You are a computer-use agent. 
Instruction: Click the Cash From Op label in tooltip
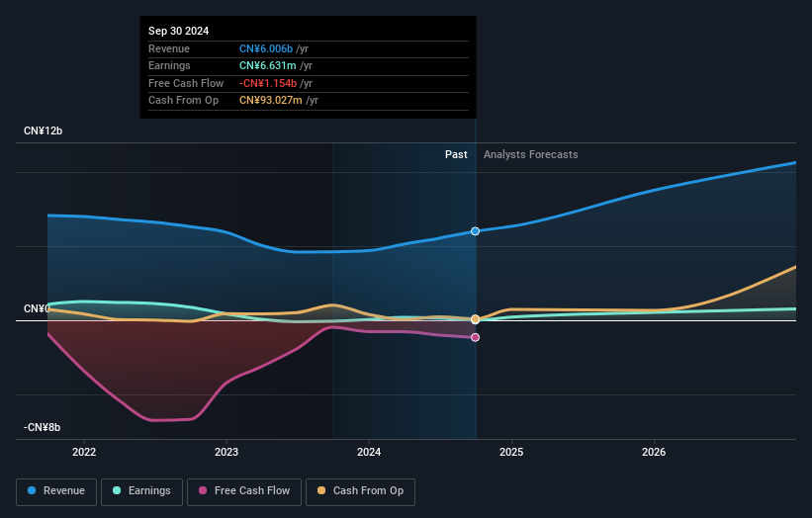click(x=183, y=101)
